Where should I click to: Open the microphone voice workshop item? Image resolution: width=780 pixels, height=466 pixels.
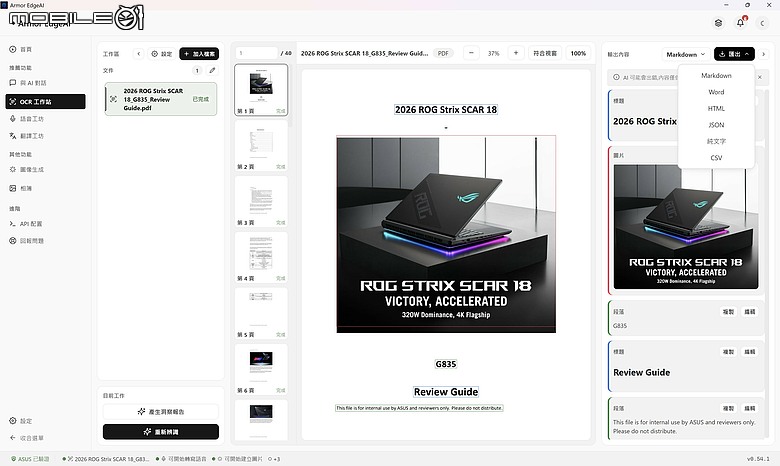click(27, 119)
